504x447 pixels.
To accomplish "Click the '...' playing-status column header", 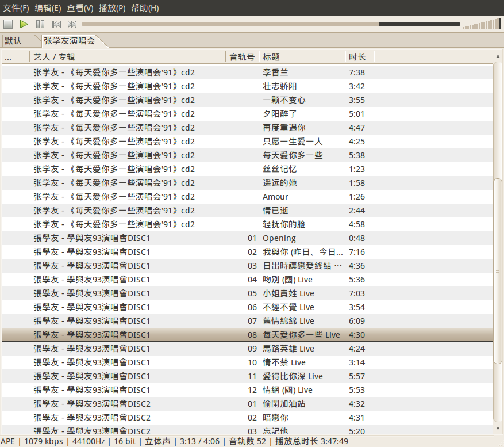I will pyautogui.click(x=16, y=57).
